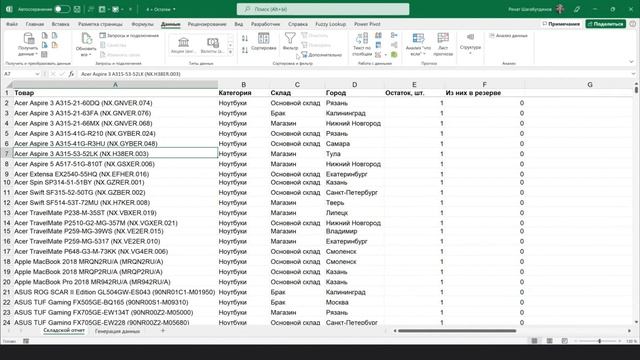This screenshot has width=640, height=360.
Task: Toggle the AutoSave (Автосохранение) switch
Action: (62, 9)
